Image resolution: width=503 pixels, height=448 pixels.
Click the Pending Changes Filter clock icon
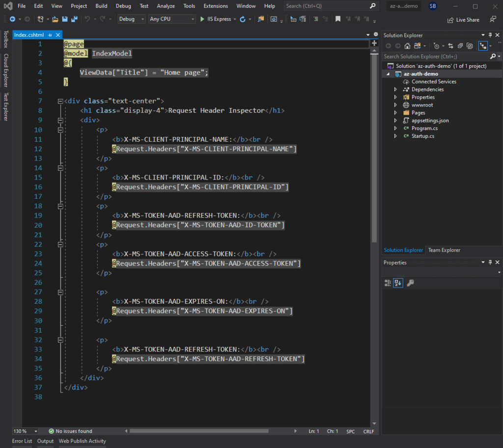click(436, 46)
